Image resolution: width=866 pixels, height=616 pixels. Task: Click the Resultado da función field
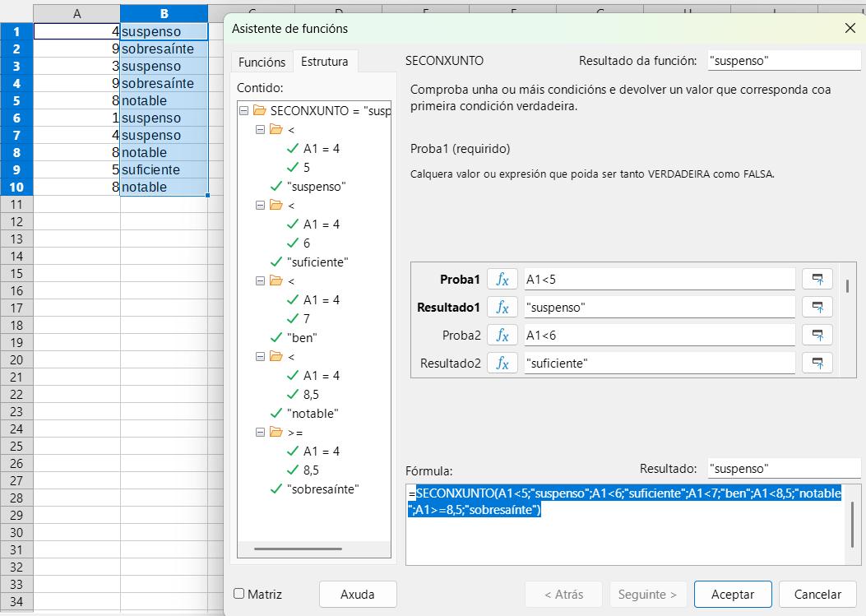point(784,60)
